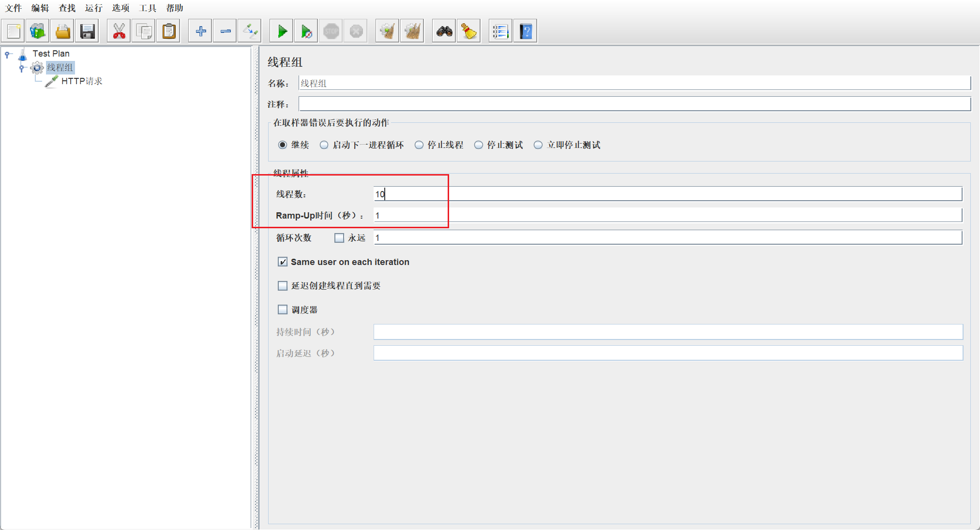Collapse the 线程组 tree node
The width and height of the screenshot is (980, 530).
[x=21, y=68]
